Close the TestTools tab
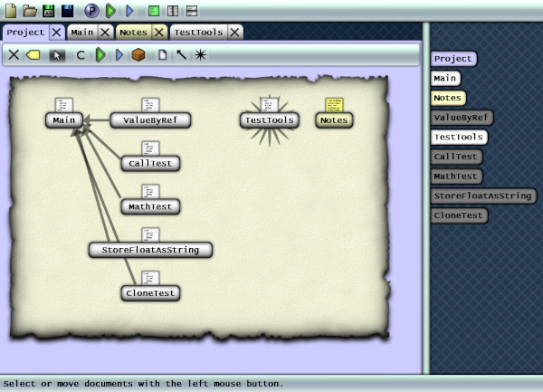Screen dimensions: 543x392 pyautogui.click(x=234, y=33)
